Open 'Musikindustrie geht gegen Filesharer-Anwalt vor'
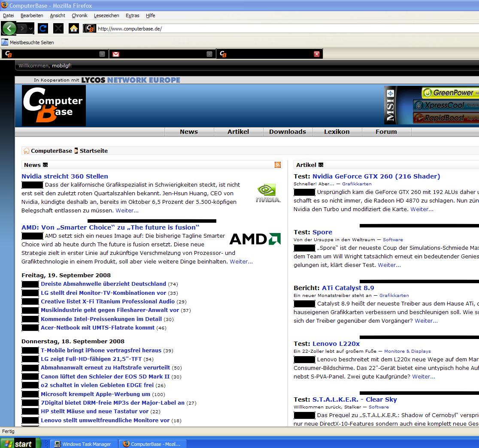The width and height of the screenshot is (479, 448). (x=110, y=310)
